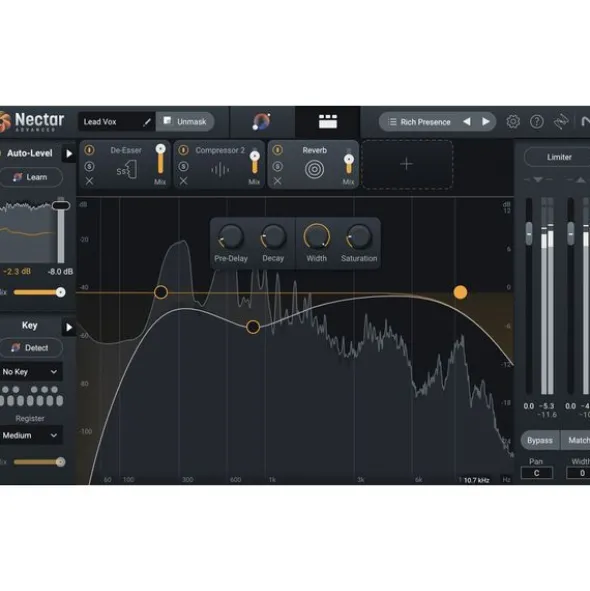Solo the Compressor 2 module
The image size is (590, 591).
coord(183,166)
